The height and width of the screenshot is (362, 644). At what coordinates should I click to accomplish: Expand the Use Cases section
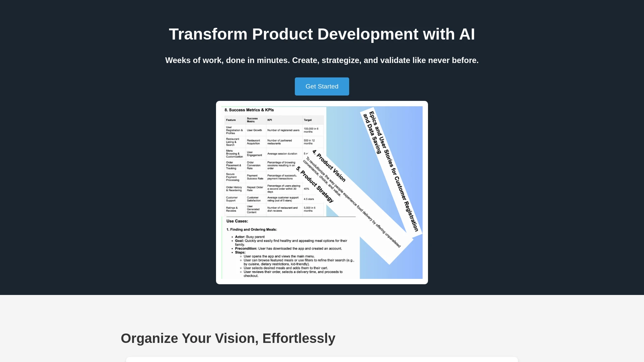click(237, 221)
